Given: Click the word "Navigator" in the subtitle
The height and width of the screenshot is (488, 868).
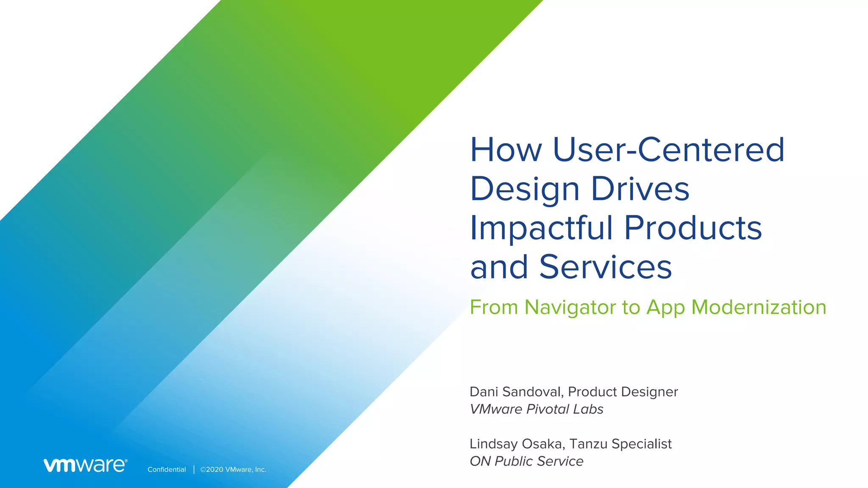Looking at the screenshot, I should (570, 308).
